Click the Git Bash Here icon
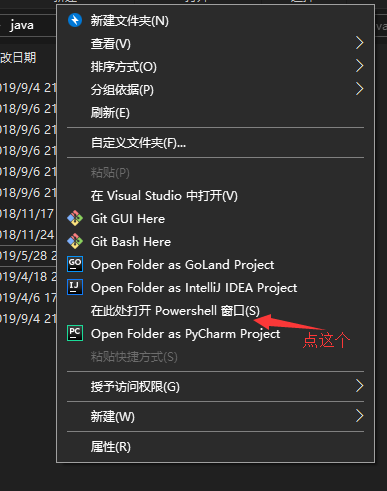 (75, 241)
